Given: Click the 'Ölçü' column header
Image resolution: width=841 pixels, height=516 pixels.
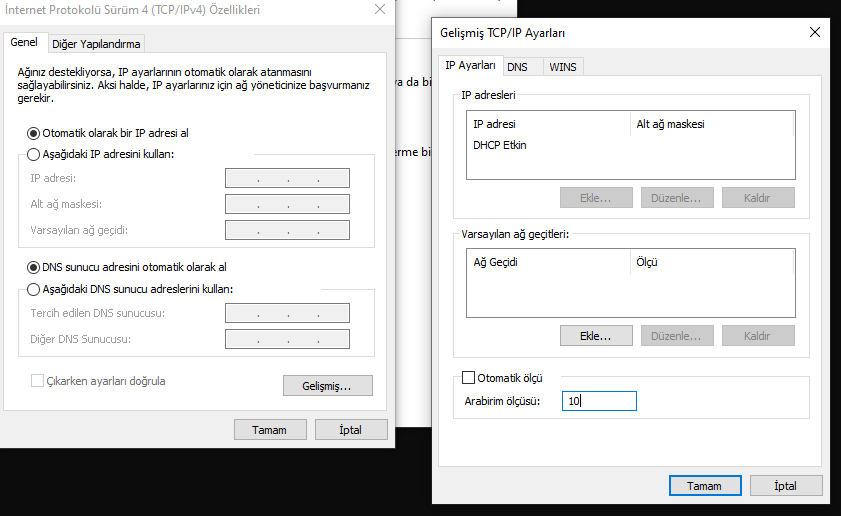Looking at the screenshot, I should (x=712, y=262).
